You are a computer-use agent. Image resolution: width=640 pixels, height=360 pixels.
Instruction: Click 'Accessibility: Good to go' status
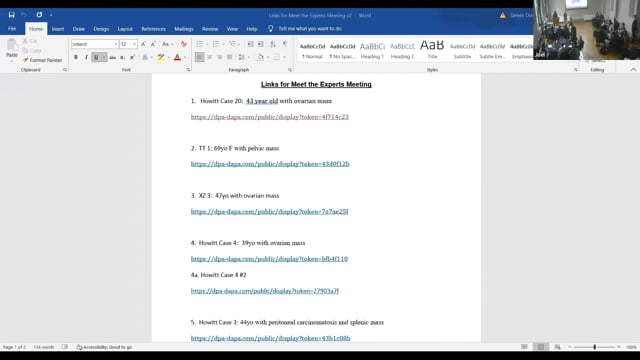104,347
